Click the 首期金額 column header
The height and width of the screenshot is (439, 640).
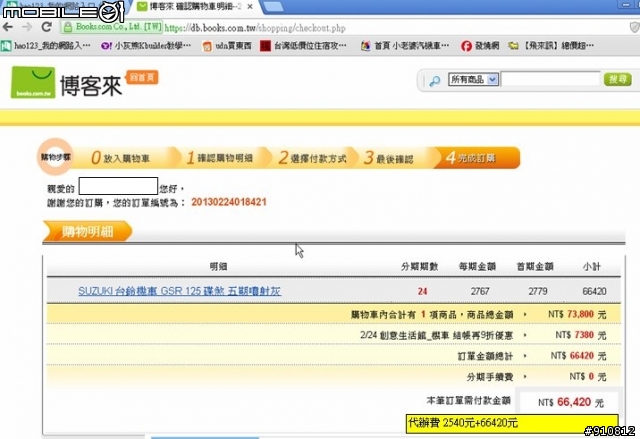tap(535, 266)
